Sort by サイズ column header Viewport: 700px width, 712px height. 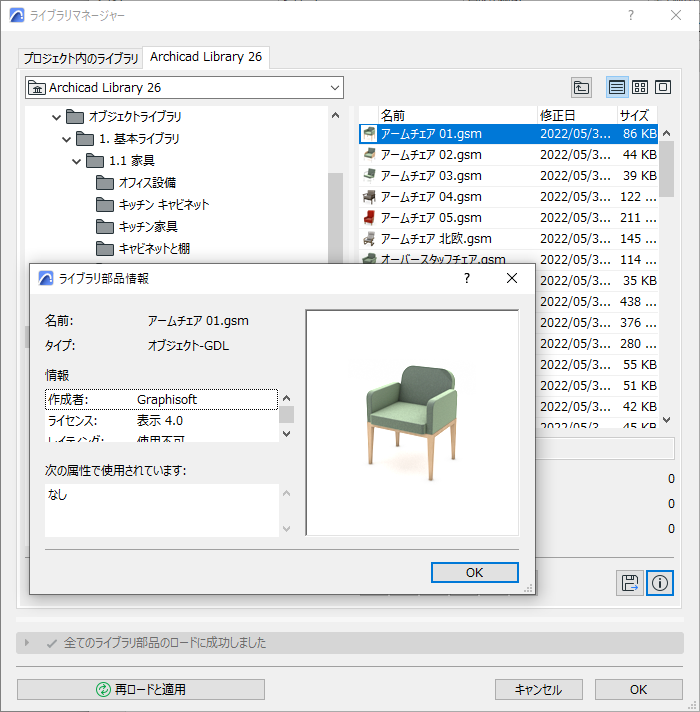[x=637, y=115]
